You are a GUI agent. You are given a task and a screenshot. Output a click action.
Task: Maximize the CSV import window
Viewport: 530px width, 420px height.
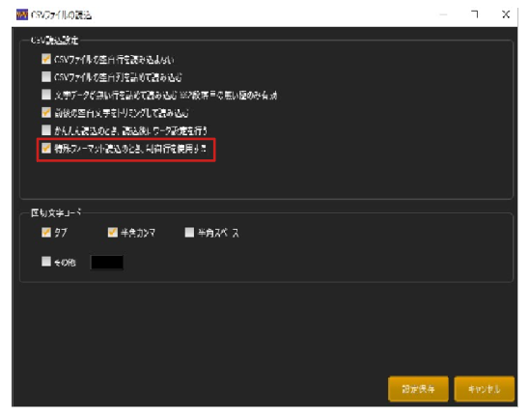tap(475, 14)
